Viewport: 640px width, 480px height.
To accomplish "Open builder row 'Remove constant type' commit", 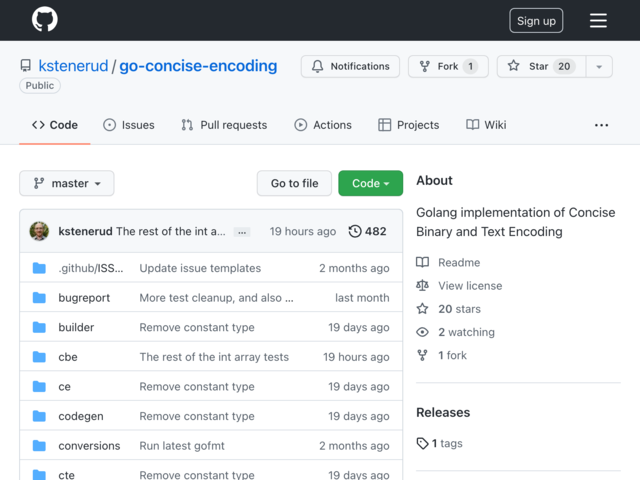I will pos(197,327).
